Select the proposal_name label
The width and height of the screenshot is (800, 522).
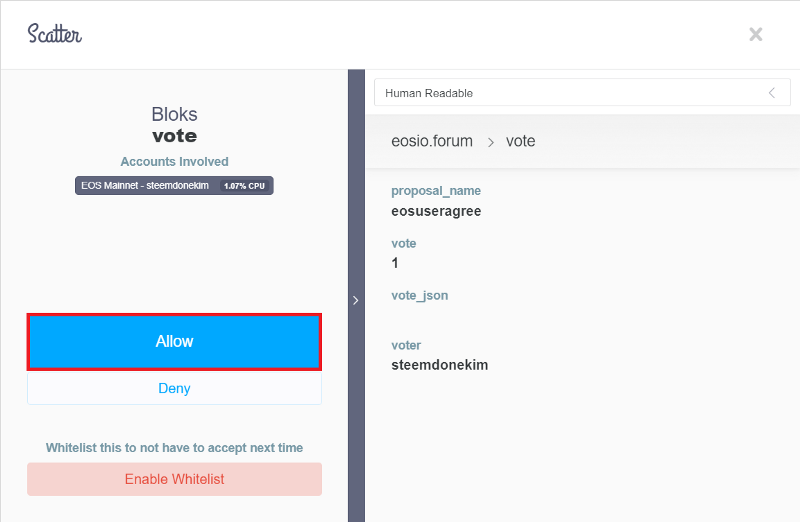(x=436, y=191)
